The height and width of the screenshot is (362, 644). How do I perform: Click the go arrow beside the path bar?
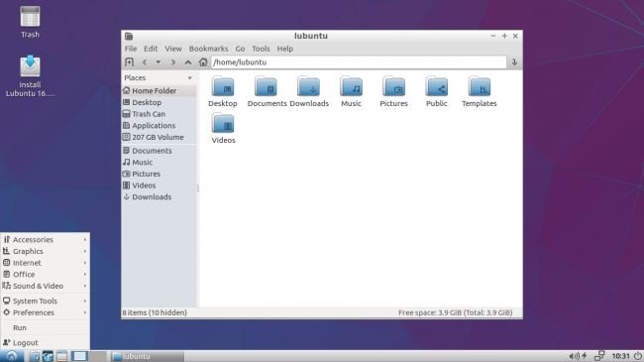(514, 62)
